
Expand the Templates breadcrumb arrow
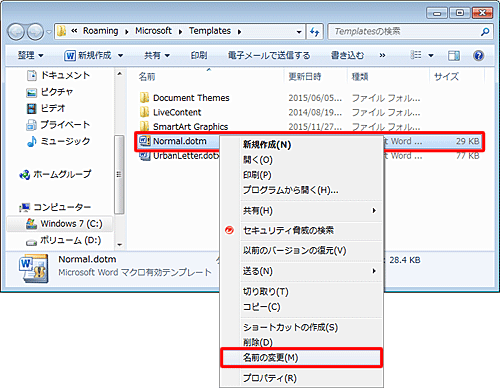pos(239,32)
